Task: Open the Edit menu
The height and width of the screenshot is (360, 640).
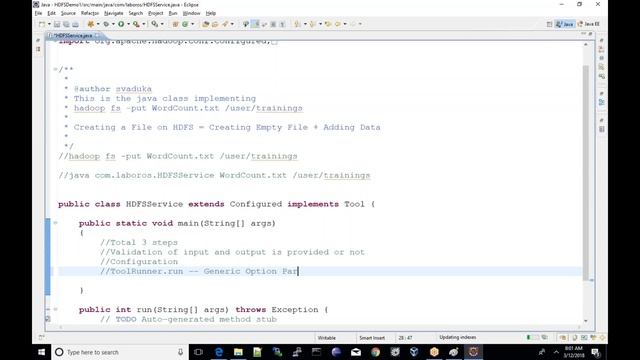Action: pyautogui.click(x=51, y=13)
